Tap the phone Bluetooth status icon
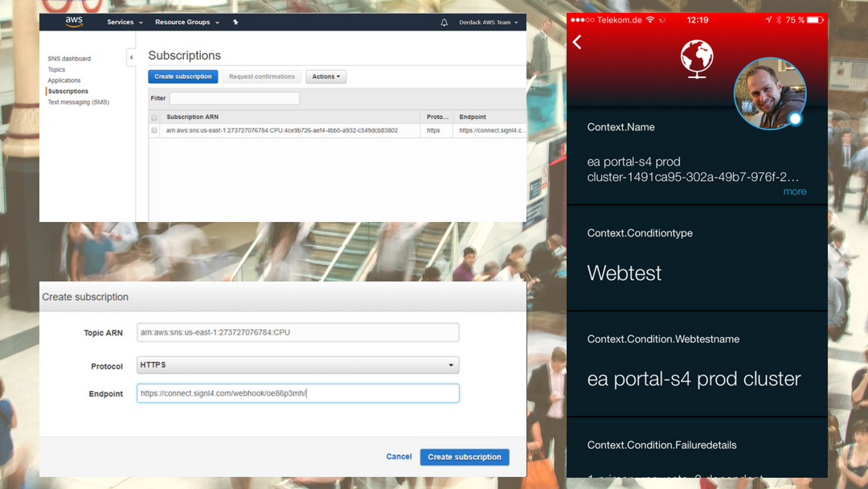This screenshot has width=868, height=489. [x=778, y=20]
